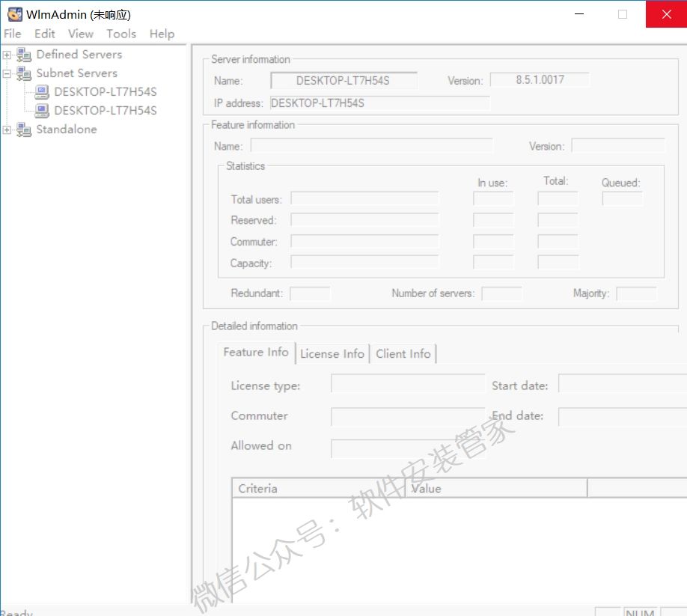Click the Feature information Version field
Screen dimensions: 687x616
pyautogui.click(x=618, y=145)
